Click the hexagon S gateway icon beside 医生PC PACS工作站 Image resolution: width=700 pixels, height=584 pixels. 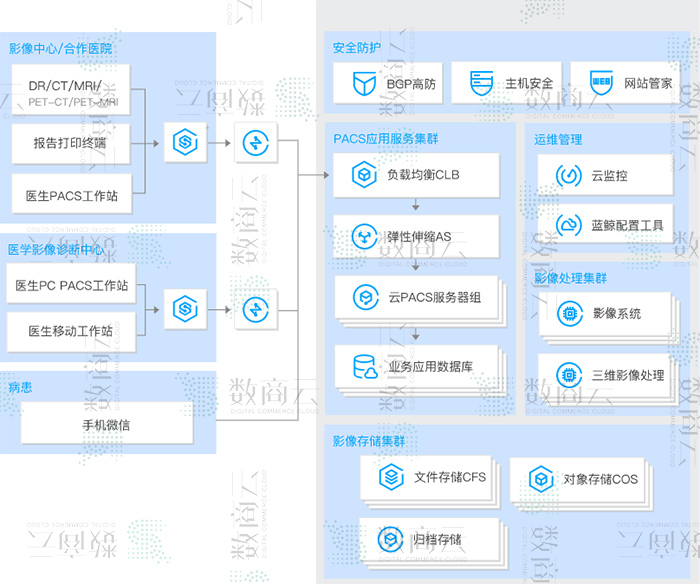point(185,309)
